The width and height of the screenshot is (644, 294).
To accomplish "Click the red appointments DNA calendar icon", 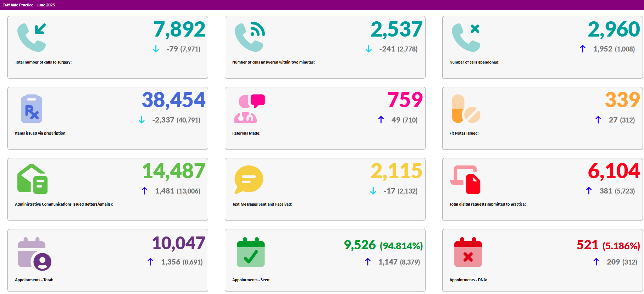I will pos(468,252).
